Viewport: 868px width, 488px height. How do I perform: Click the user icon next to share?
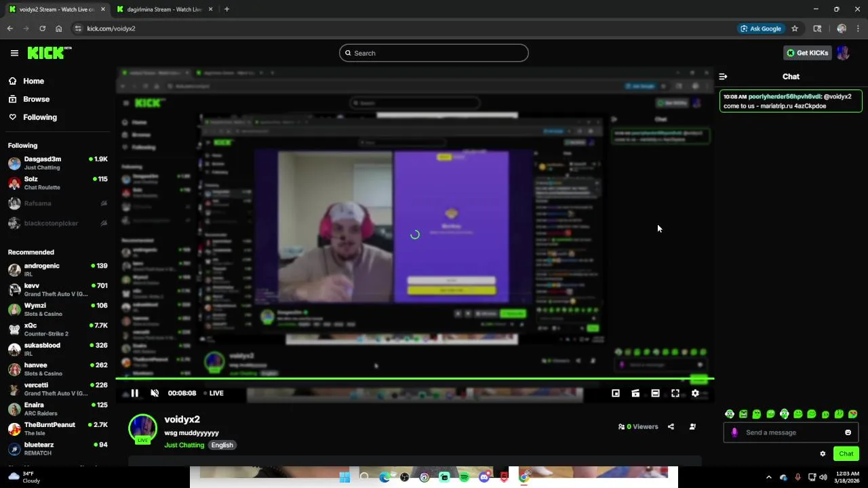pyautogui.click(x=692, y=426)
